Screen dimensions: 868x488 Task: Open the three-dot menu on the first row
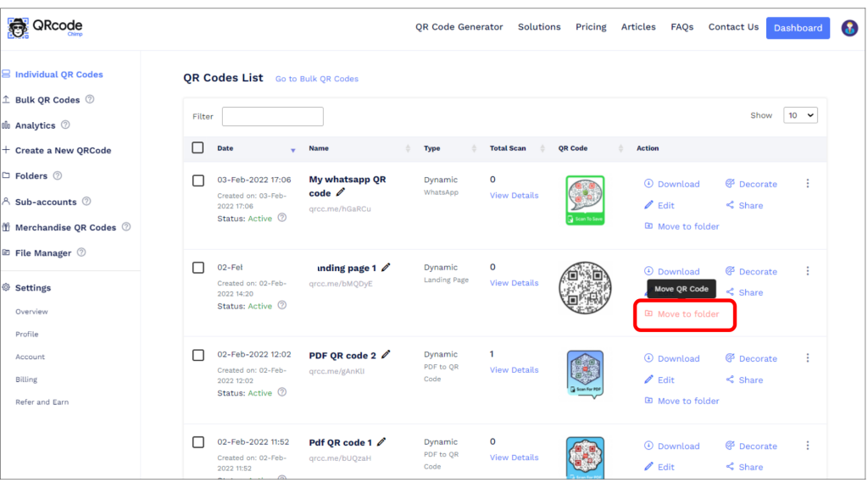[x=807, y=183]
